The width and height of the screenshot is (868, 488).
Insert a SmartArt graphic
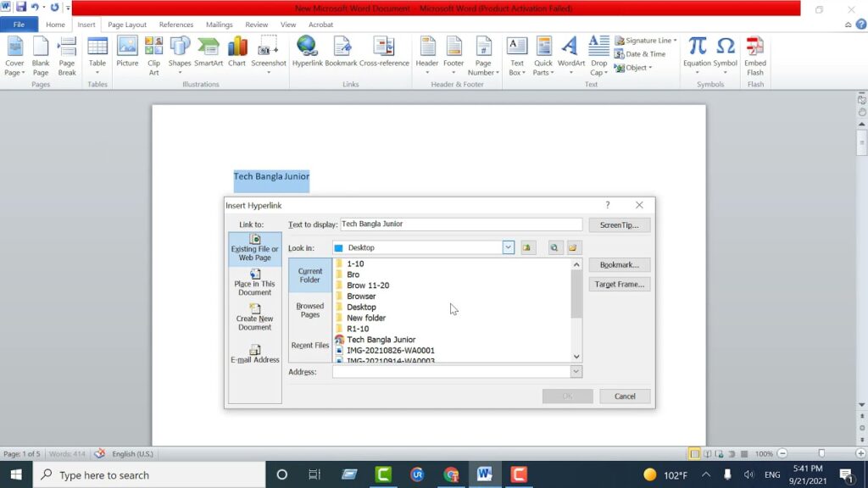coord(209,52)
